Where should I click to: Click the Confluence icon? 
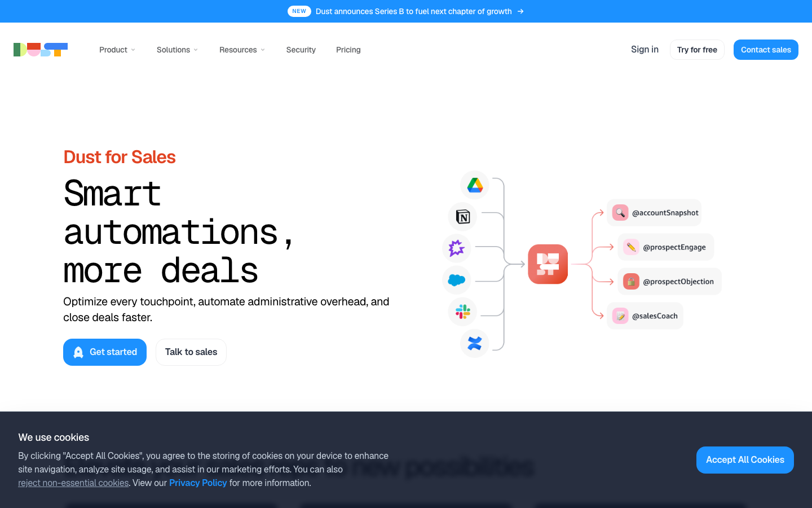[x=475, y=343]
